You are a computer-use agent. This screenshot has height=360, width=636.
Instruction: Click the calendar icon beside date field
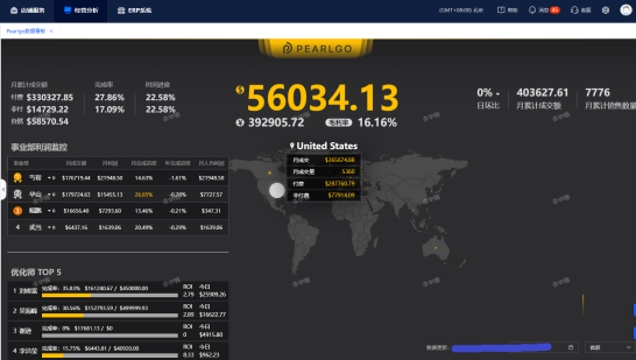click(x=571, y=347)
